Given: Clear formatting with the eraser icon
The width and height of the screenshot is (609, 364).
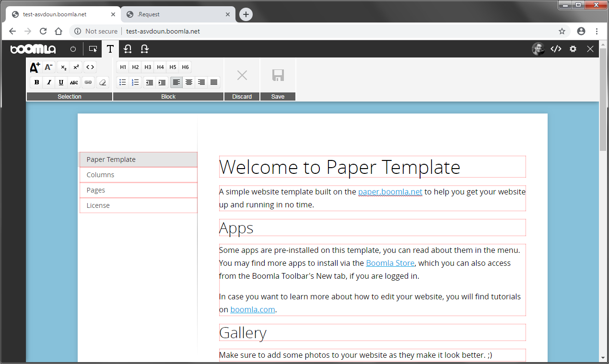Looking at the screenshot, I should (102, 82).
